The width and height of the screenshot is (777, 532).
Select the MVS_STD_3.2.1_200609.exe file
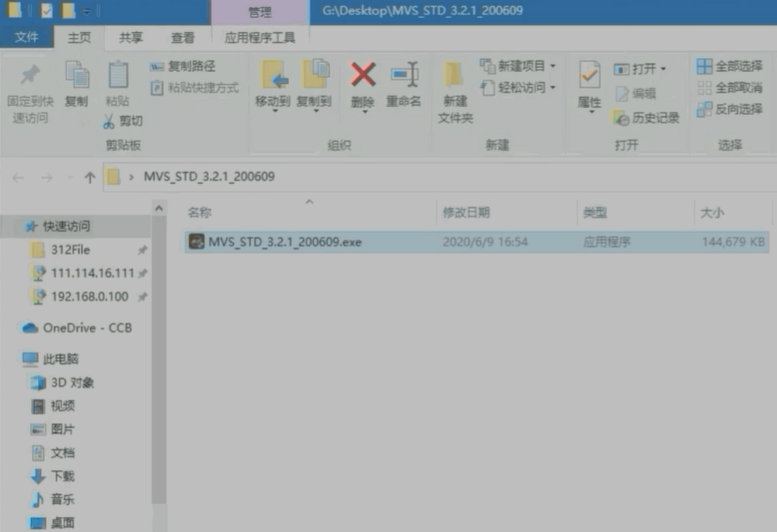pyautogui.click(x=284, y=242)
